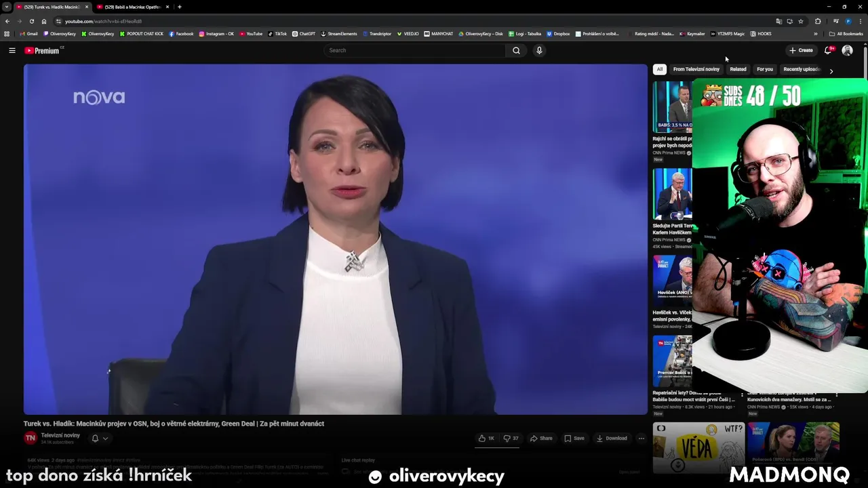
Task: Open the Televizní noviny channel name link
Action: pos(60,435)
